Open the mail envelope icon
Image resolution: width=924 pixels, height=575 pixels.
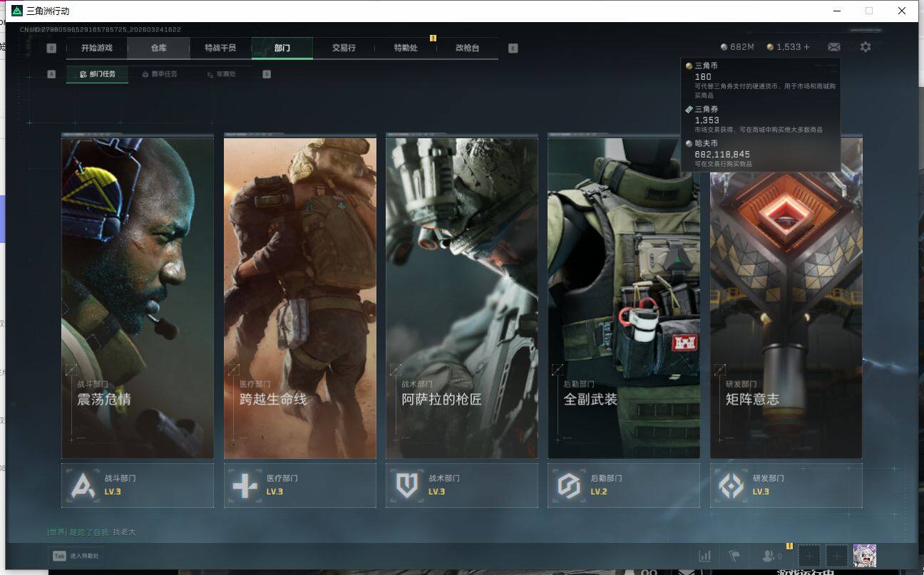833,47
